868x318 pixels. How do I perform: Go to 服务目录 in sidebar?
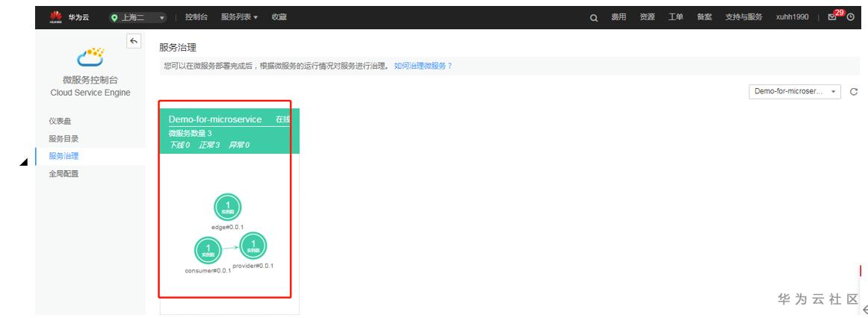(x=63, y=139)
